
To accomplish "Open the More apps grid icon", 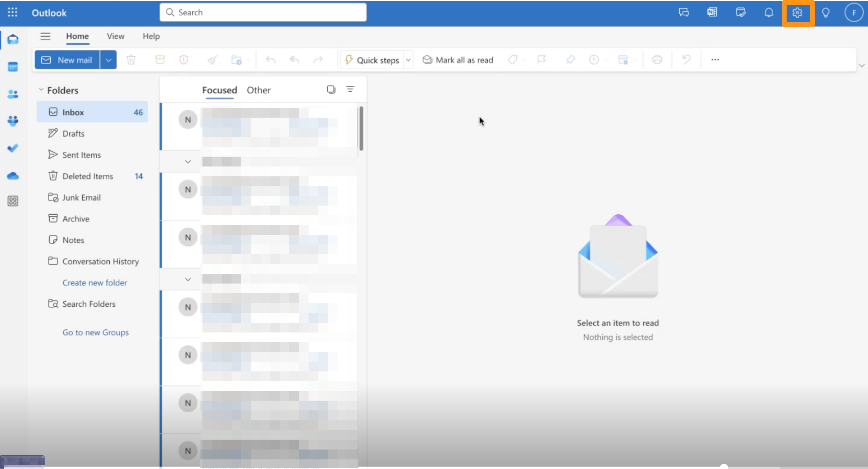I will [x=13, y=201].
